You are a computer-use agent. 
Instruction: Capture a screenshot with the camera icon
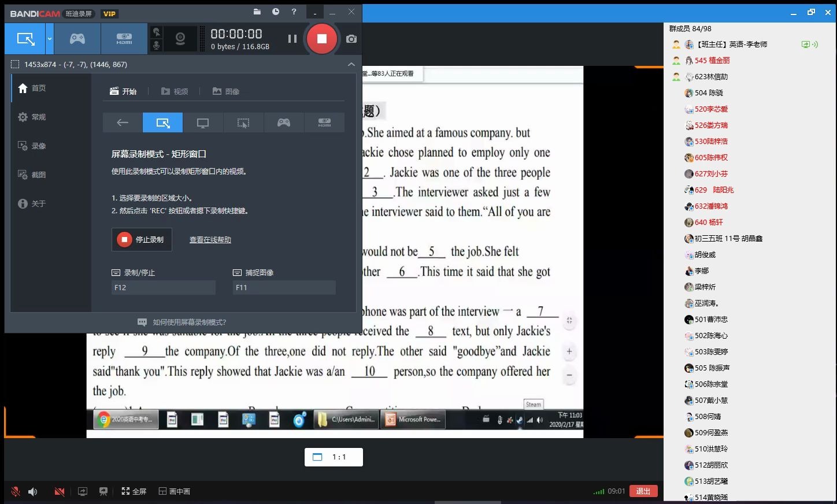tap(351, 39)
